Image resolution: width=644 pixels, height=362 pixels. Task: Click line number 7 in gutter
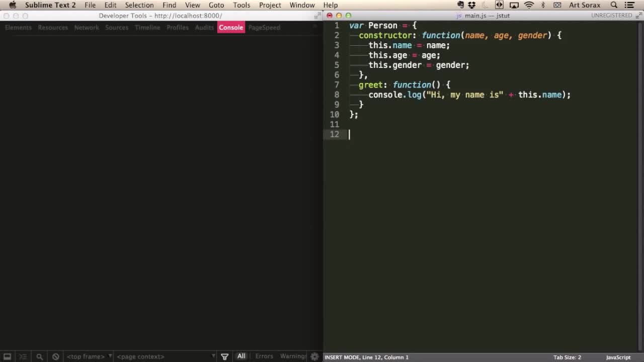337,84
